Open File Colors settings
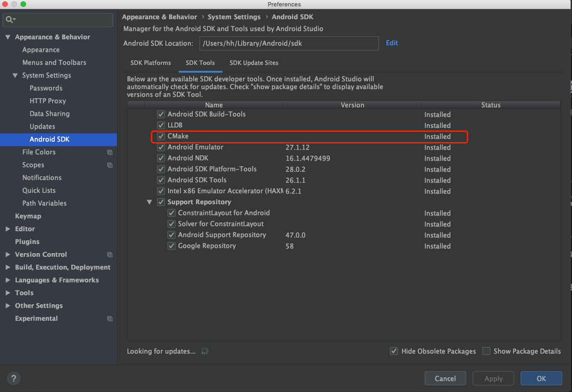572x392 pixels. pos(39,152)
